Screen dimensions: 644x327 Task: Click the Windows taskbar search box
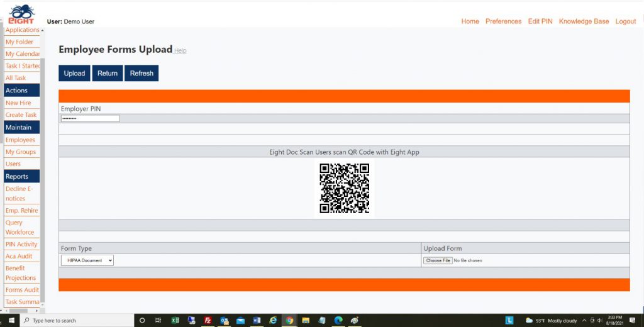pos(77,321)
